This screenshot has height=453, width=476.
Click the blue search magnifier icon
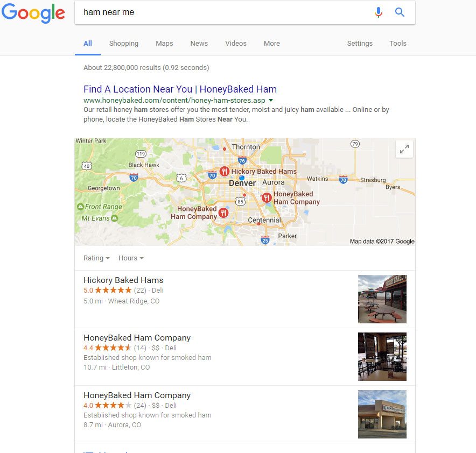[x=400, y=12]
